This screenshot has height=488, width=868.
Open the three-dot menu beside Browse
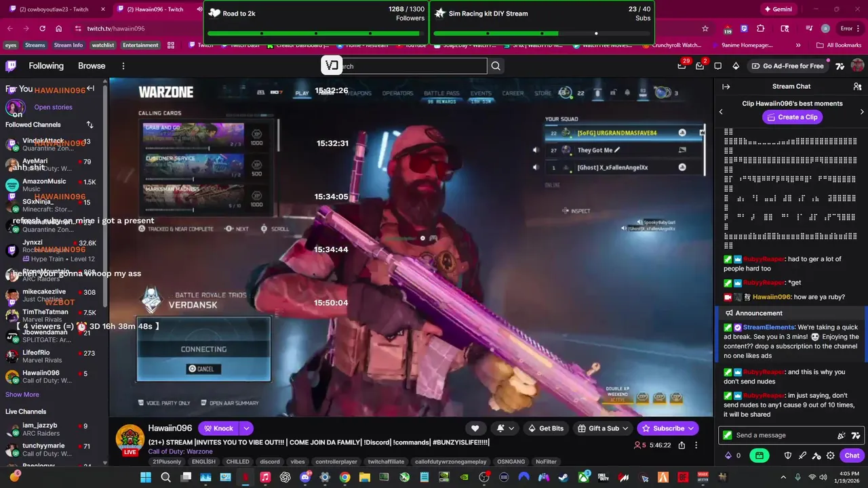(123, 66)
